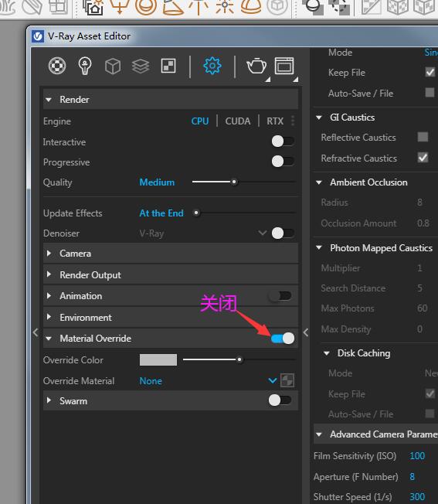Click the texture slot icon beside Override Material
The image size is (438, 504).
click(287, 380)
